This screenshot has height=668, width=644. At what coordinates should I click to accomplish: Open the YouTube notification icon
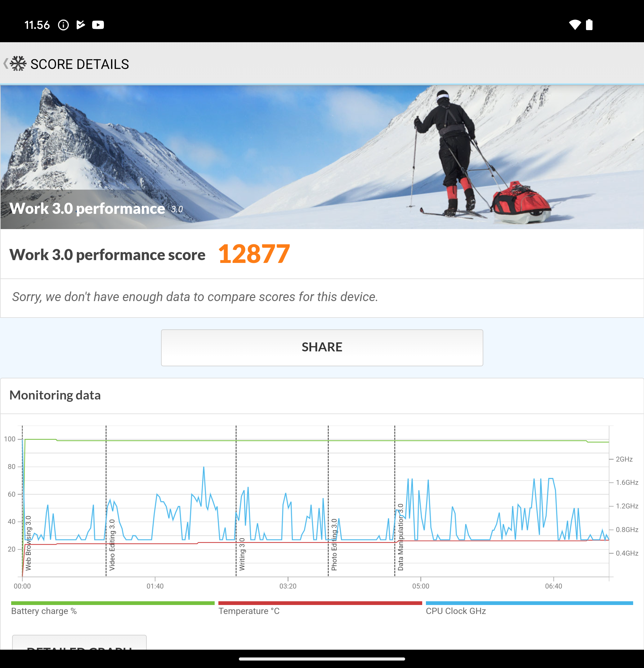click(x=98, y=25)
